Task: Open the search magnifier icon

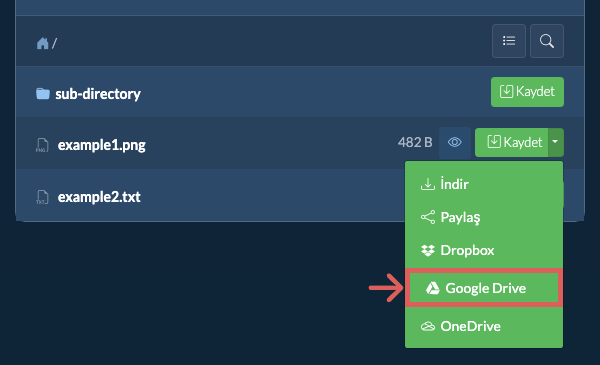Action: pos(546,41)
